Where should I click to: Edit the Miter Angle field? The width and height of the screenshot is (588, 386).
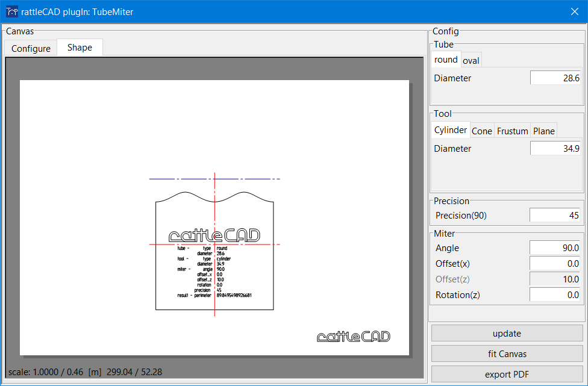[x=555, y=248]
